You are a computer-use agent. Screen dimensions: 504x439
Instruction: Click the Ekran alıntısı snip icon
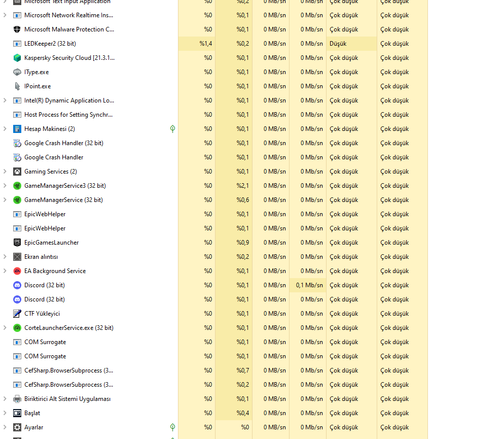[x=17, y=257]
